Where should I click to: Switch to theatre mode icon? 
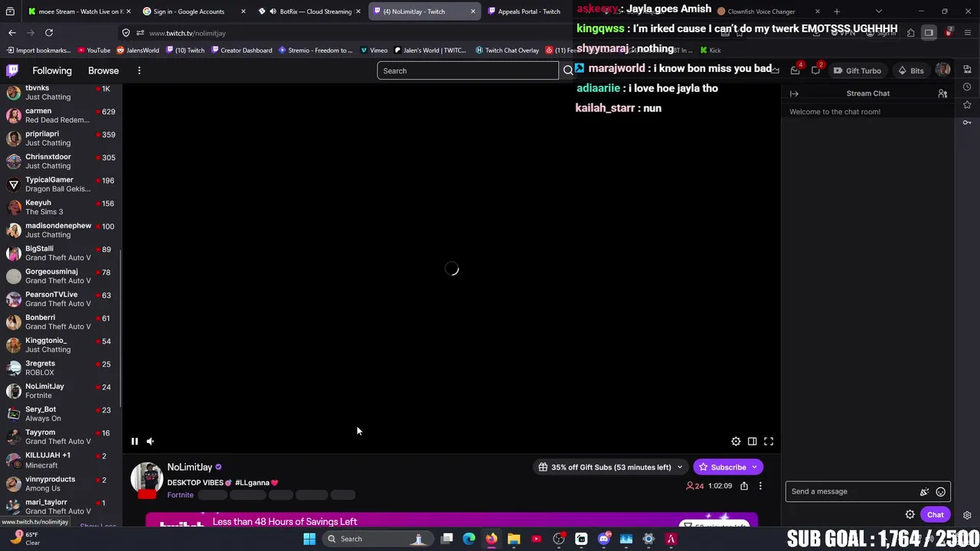752,441
